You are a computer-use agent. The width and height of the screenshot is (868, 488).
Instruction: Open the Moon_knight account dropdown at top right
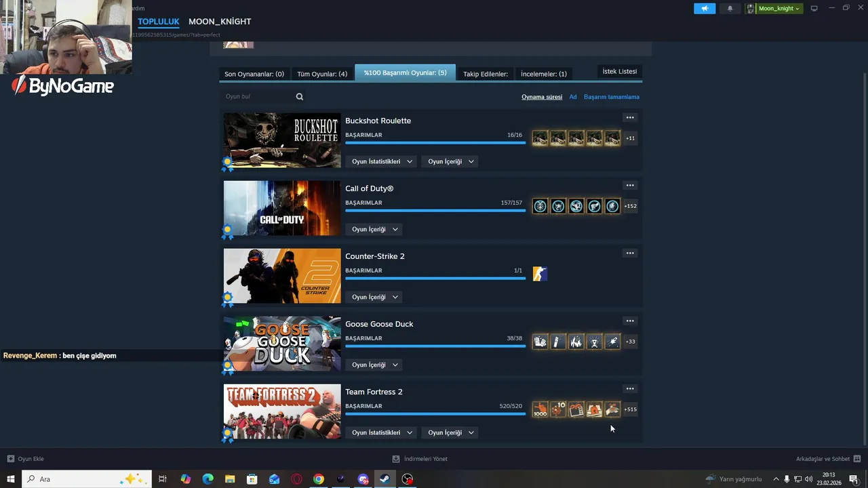[774, 8]
